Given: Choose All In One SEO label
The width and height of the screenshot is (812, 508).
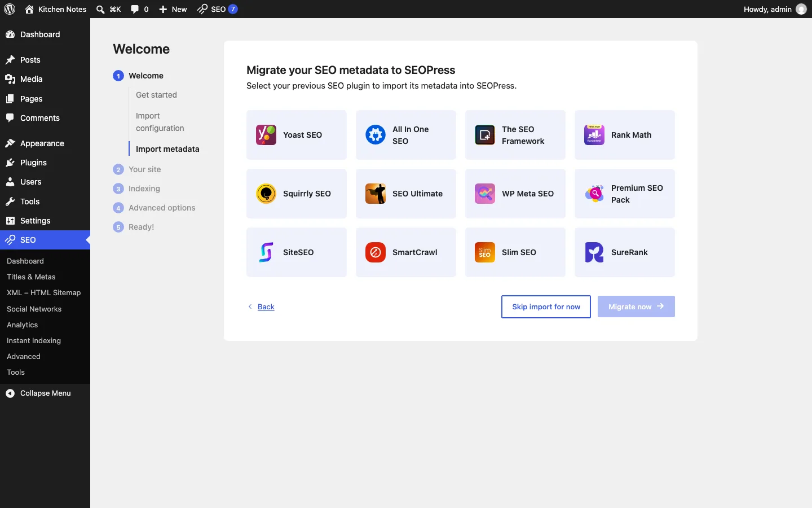Looking at the screenshot, I should click(x=411, y=135).
